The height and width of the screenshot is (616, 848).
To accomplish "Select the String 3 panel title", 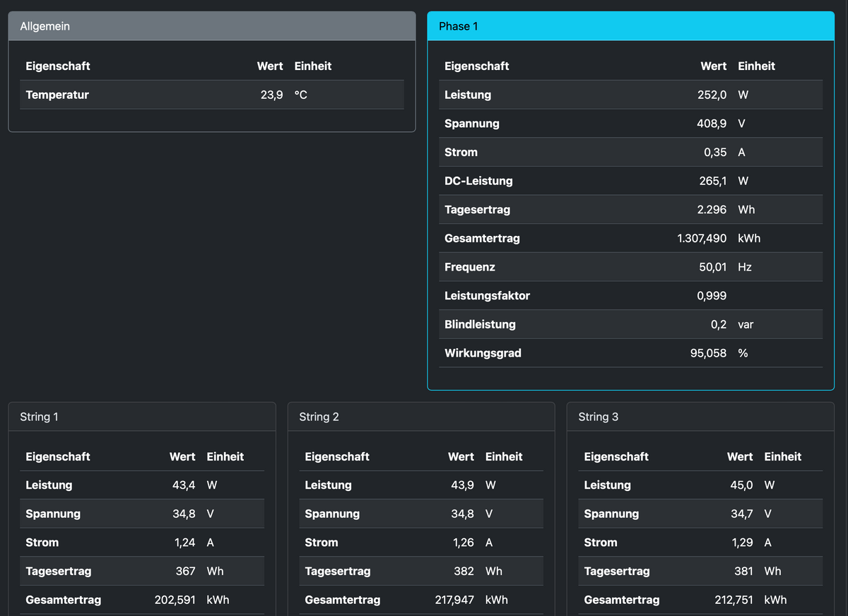I will [598, 417].
